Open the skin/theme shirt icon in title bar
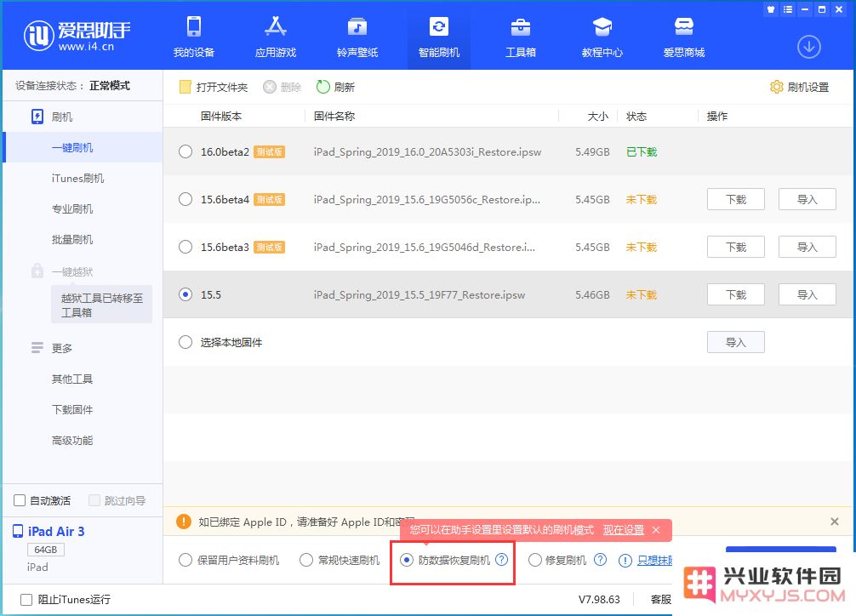Viewport: 856px width, 616px height. (x=771, y=9)
